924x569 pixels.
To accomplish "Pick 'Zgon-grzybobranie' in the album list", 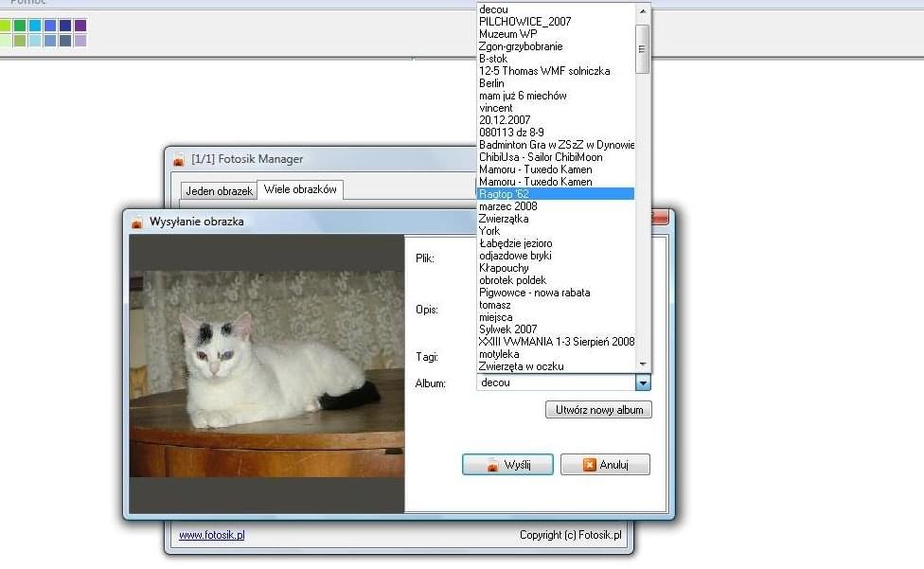I will tap(555, 46).
